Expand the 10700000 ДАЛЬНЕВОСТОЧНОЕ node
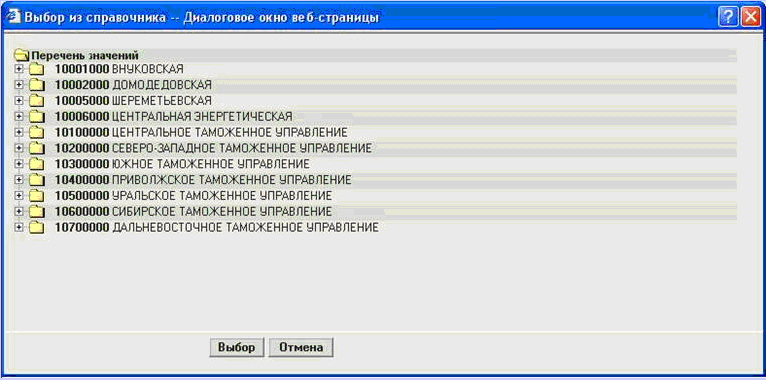 (x=19, y=228)
